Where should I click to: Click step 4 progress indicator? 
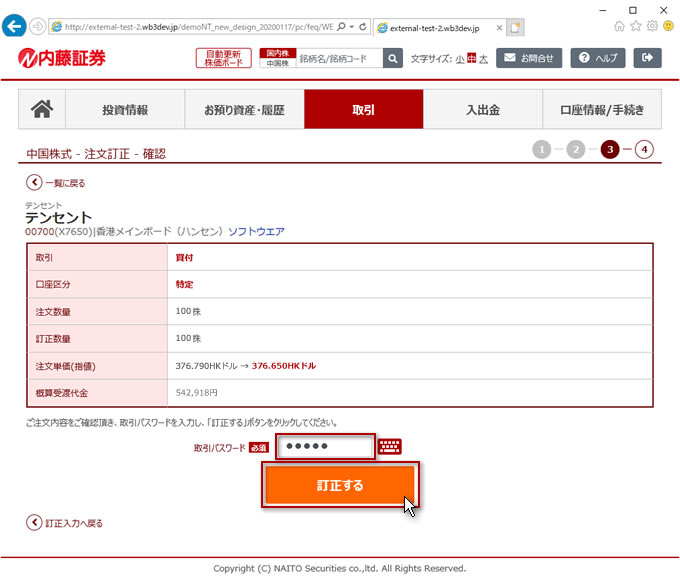[644, 150]
